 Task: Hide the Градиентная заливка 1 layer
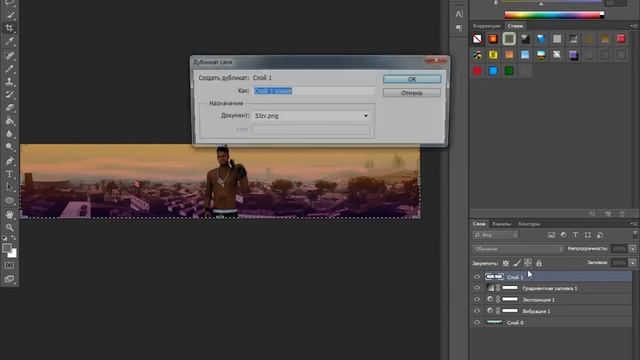click(477, 288)
